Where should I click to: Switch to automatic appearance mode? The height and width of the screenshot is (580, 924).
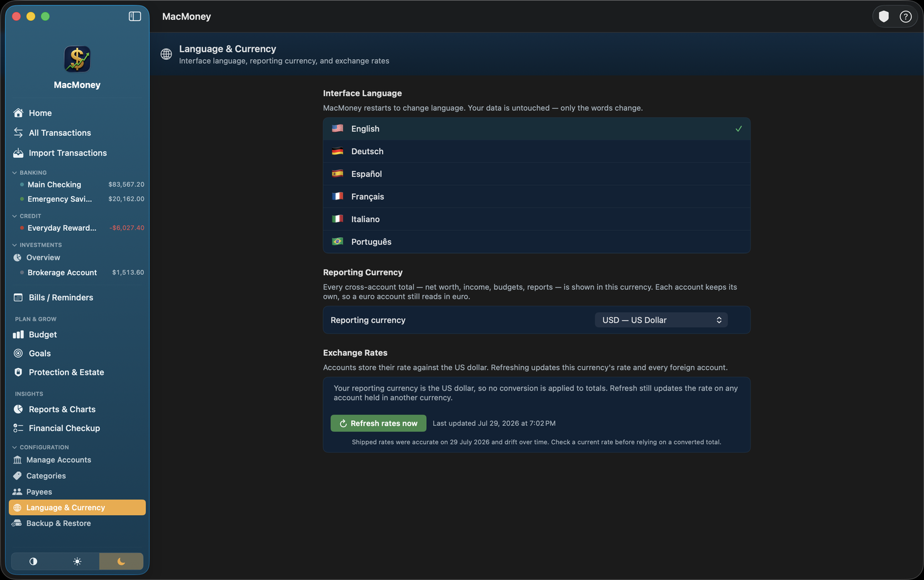point(33,561)
